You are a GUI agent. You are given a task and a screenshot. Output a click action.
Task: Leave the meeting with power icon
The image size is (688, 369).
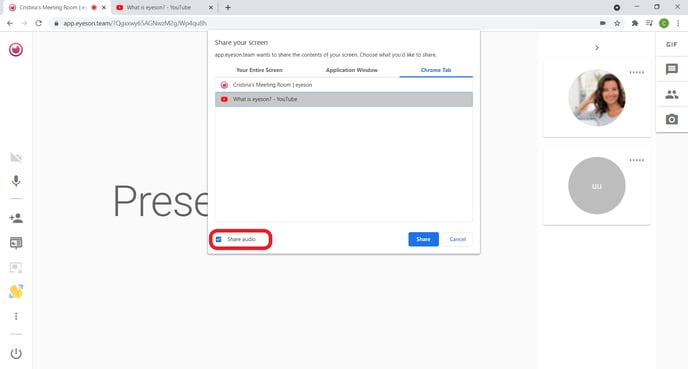click(x=16, y=353)
